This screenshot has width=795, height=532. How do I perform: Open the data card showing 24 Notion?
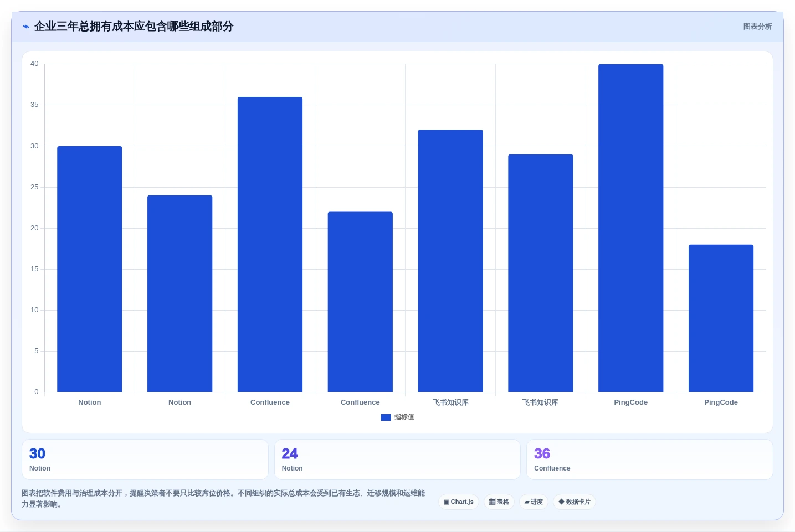point(397,459)
